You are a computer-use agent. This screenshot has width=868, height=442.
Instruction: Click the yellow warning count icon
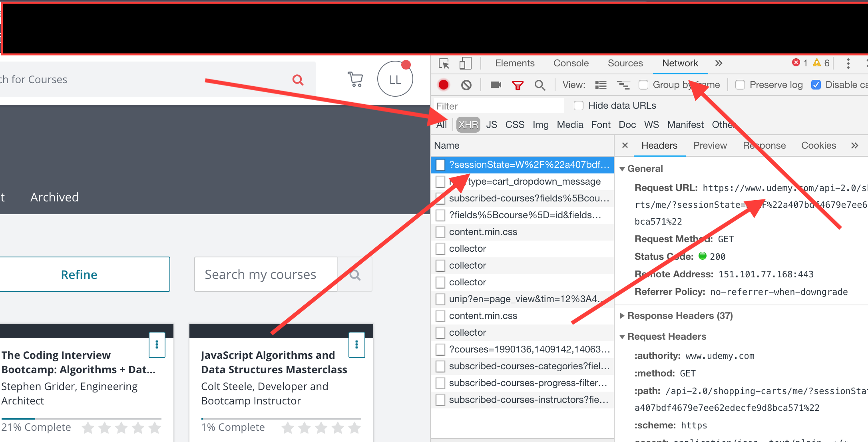817,63
